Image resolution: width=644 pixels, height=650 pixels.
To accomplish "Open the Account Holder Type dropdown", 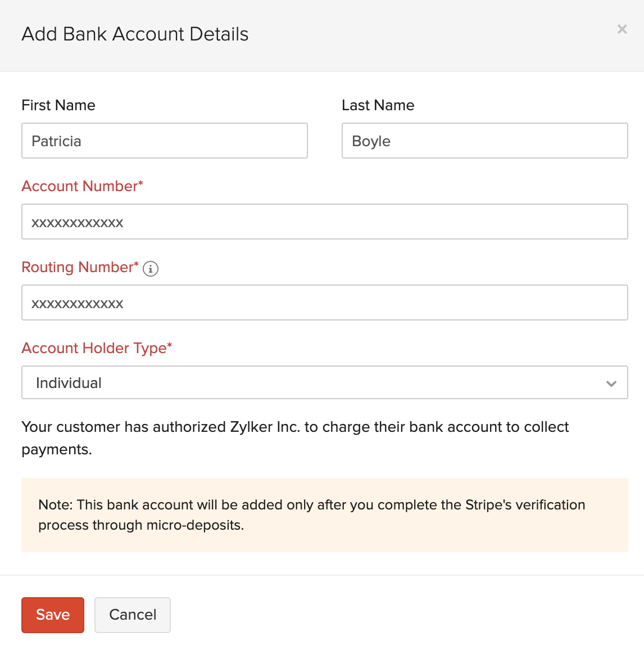I will tap(325, 382).
